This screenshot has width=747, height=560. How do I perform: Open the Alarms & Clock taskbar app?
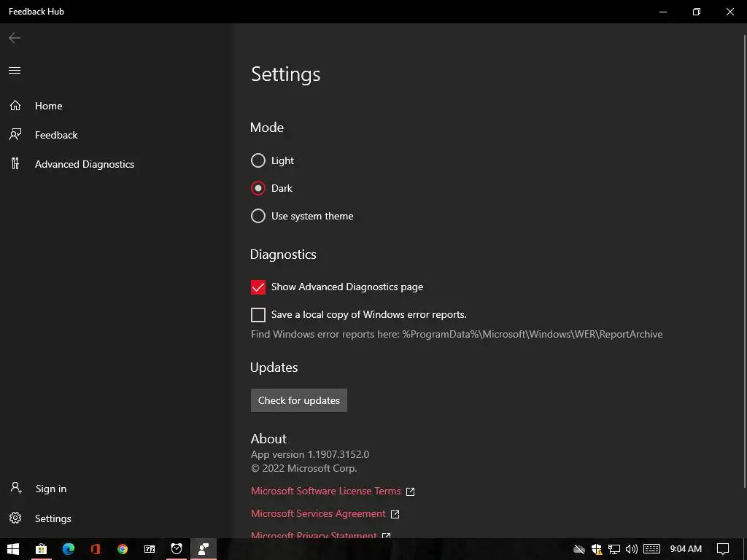(177, 549)
